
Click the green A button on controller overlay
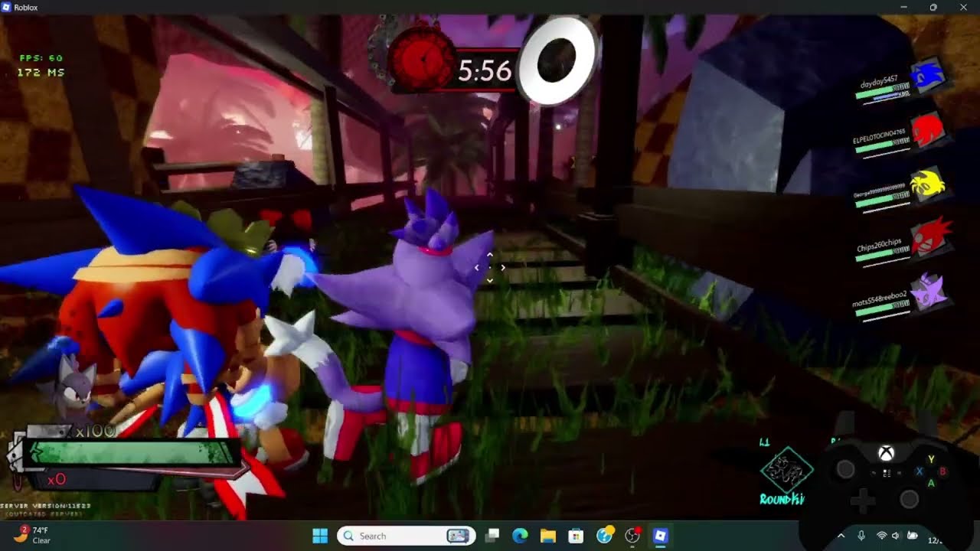click(932, 484)
